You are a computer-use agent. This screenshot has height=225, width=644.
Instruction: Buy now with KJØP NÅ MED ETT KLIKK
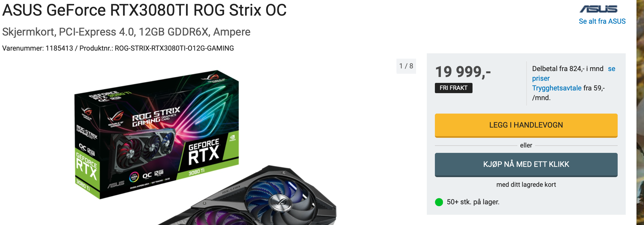(526, 165)
